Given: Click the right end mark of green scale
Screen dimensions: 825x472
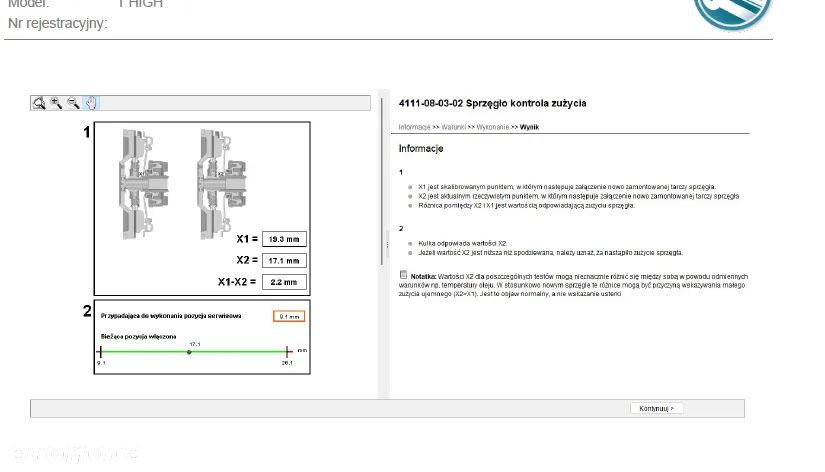Looking at the screenshot, I should click(x=287, y=352).
